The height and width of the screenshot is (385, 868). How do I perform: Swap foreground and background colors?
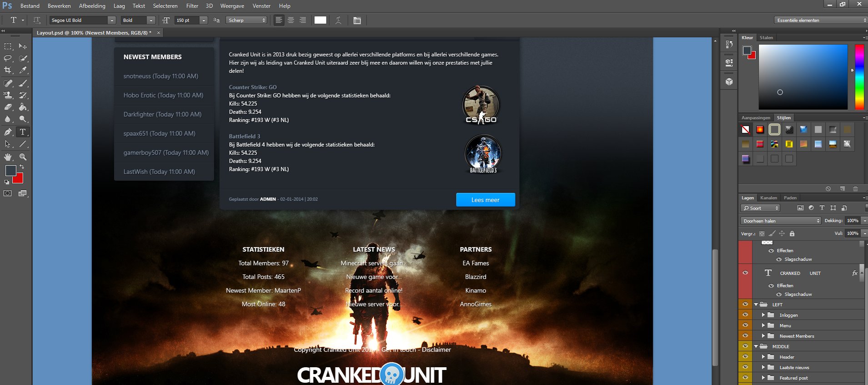pos(22,167)
